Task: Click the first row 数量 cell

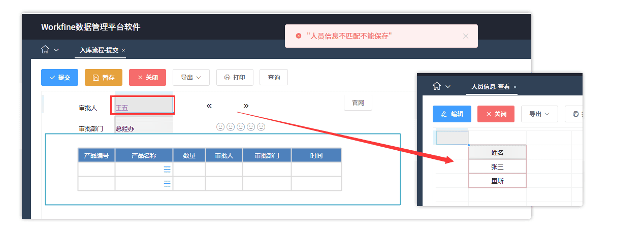Action: (189, 170)
